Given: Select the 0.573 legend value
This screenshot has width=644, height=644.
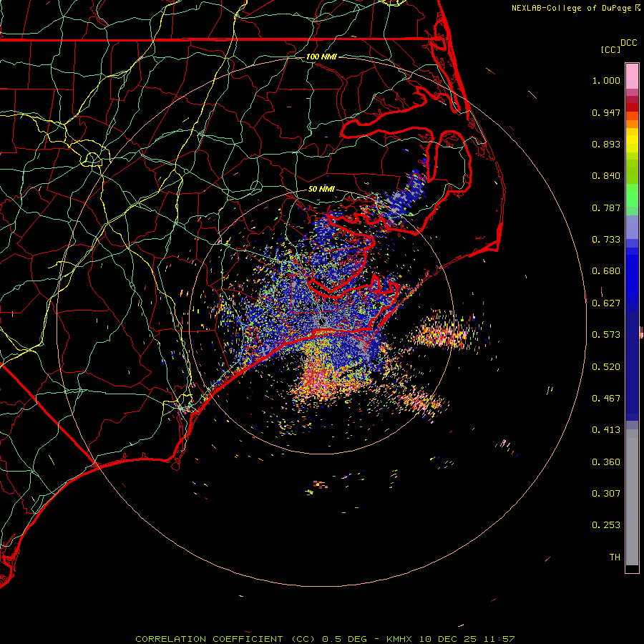Looking at the screenshot, I should tap(606, 335).
